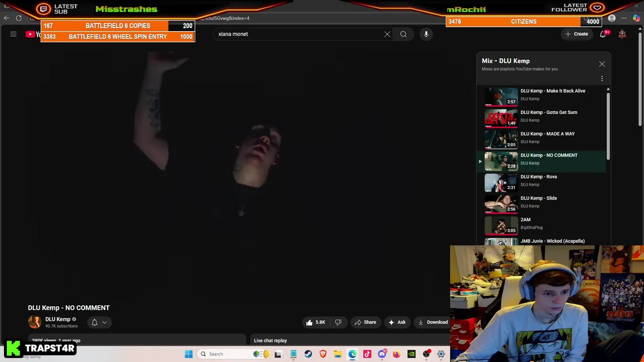Click the Ask button below the video
Screen dimensions: 644x362
(x=396, y=322)
